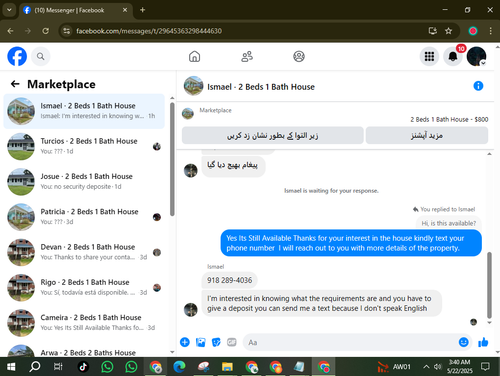Image resolution: width=500 pixels, height=376 pixels.
Task: Open Rigo - 2 Beds 1 Bath House conversation
Action: click(84, 288)
